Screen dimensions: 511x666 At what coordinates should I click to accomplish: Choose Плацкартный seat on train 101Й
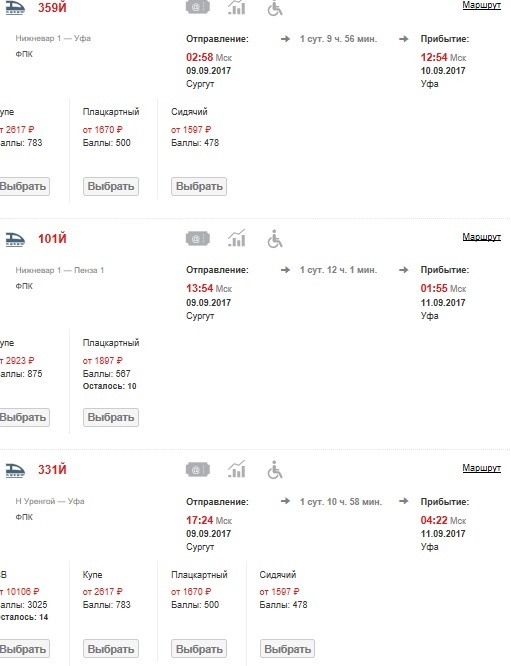pos(111,418)
